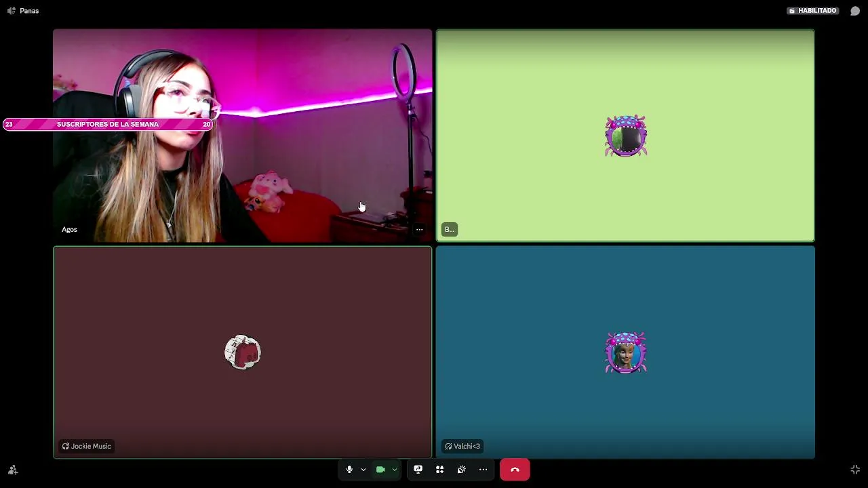
Task: Click the truncated B... name label
Action: [x=450, y=229]
